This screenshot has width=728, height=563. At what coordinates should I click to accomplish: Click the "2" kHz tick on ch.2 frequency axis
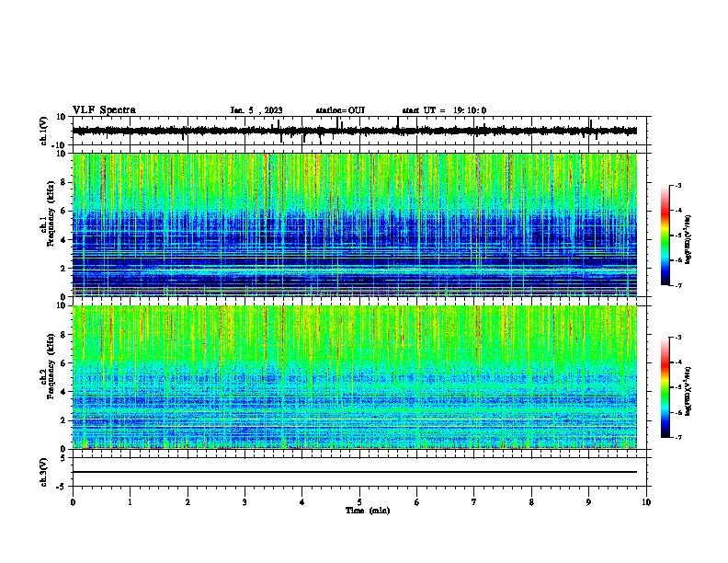63,420
